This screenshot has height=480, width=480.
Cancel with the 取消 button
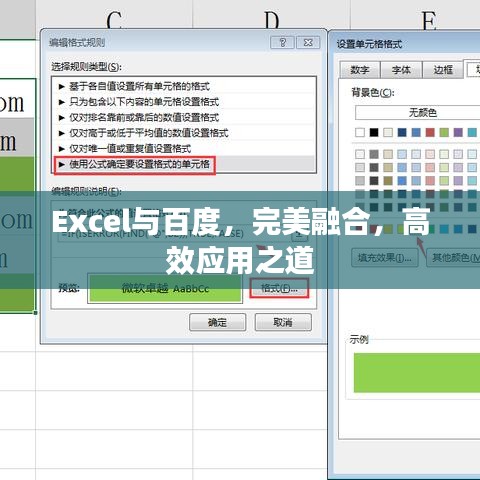point(283,322)
